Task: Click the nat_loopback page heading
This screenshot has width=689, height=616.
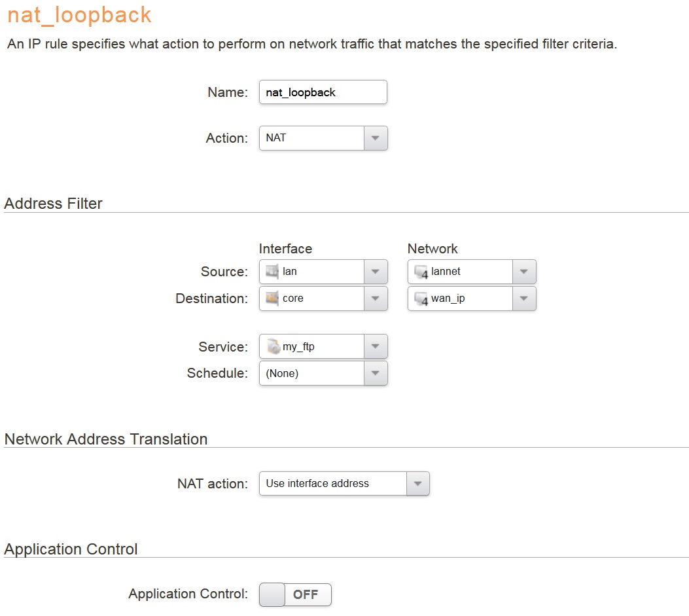Action: coord(79,14)
